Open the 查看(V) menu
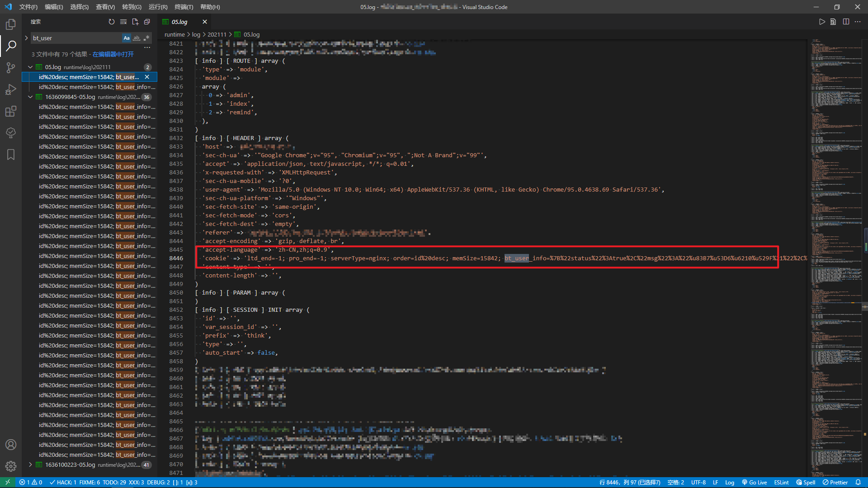Viewport: 868px width, 488px height. 105,7
